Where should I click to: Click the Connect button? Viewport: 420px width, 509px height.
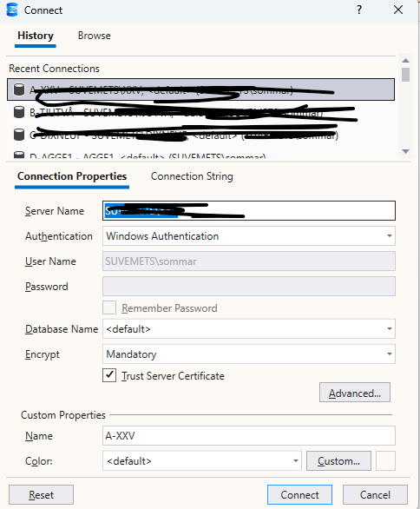(299, 495)
